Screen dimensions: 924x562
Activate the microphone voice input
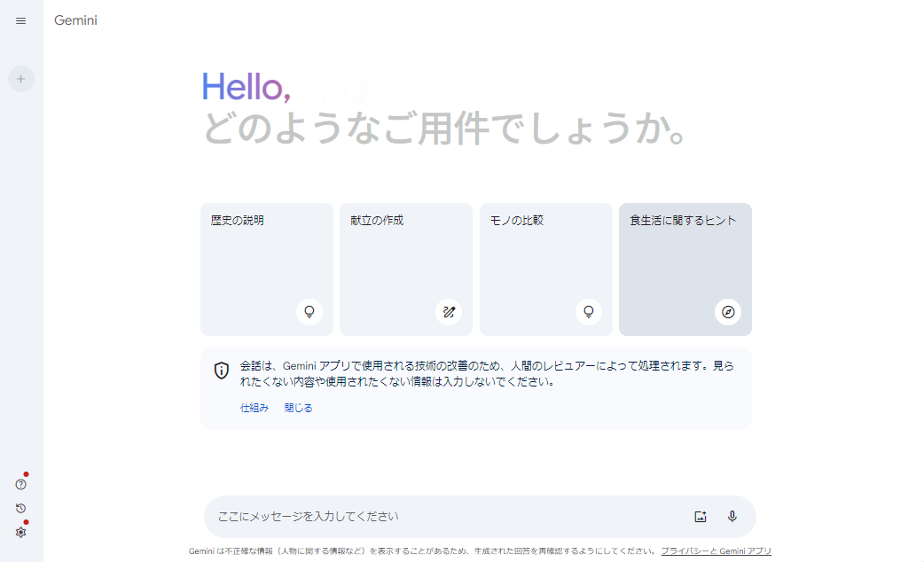tap(732, 517)
